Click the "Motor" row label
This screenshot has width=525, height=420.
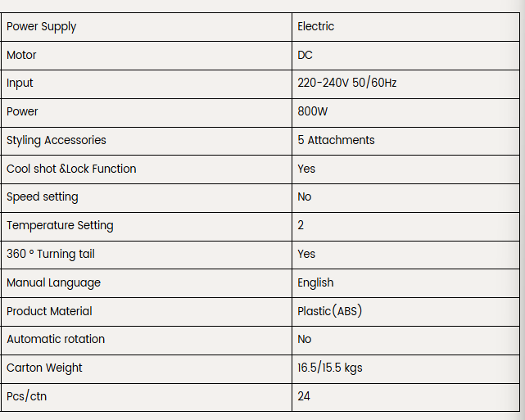click(22, 55)
